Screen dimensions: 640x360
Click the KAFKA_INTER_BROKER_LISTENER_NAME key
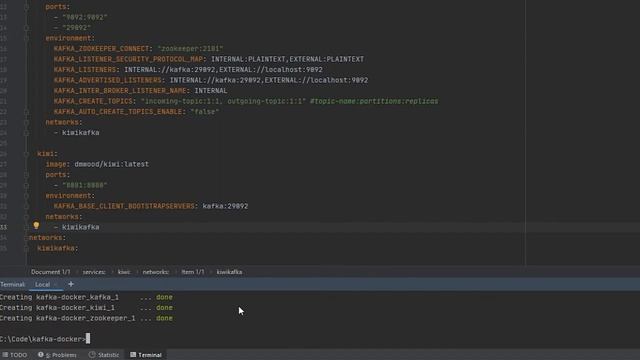120,91
